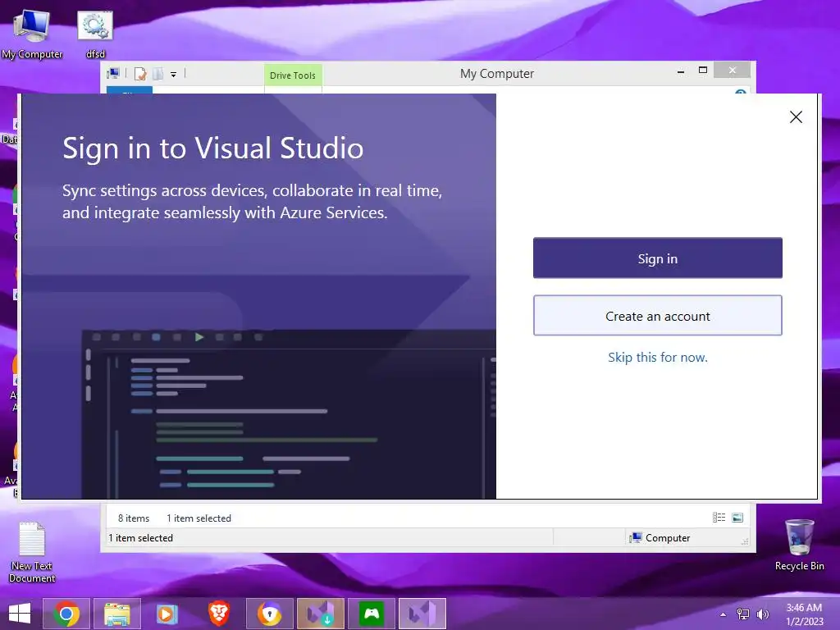Screen dimensions: 840x630
Task: Launch Brave browser from taskbar
Action: pos(218,614)
